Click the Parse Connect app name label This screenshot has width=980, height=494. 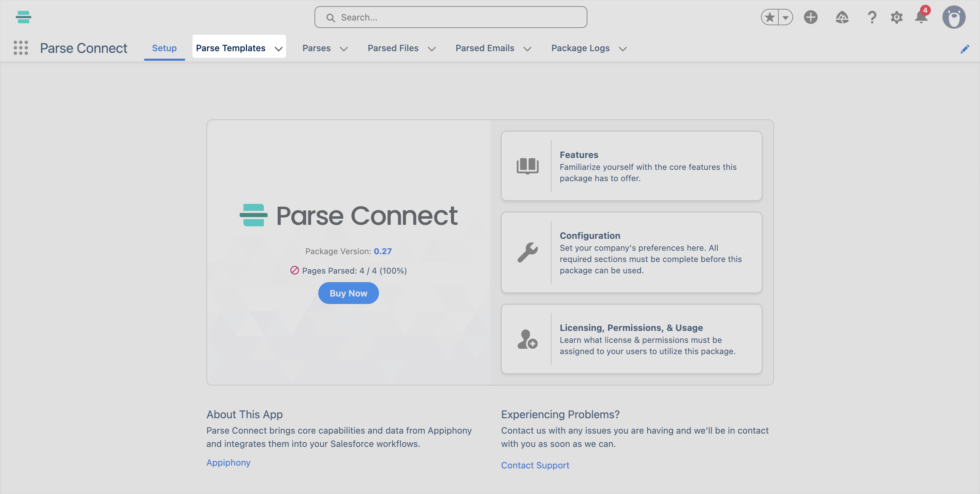[84, 48]
